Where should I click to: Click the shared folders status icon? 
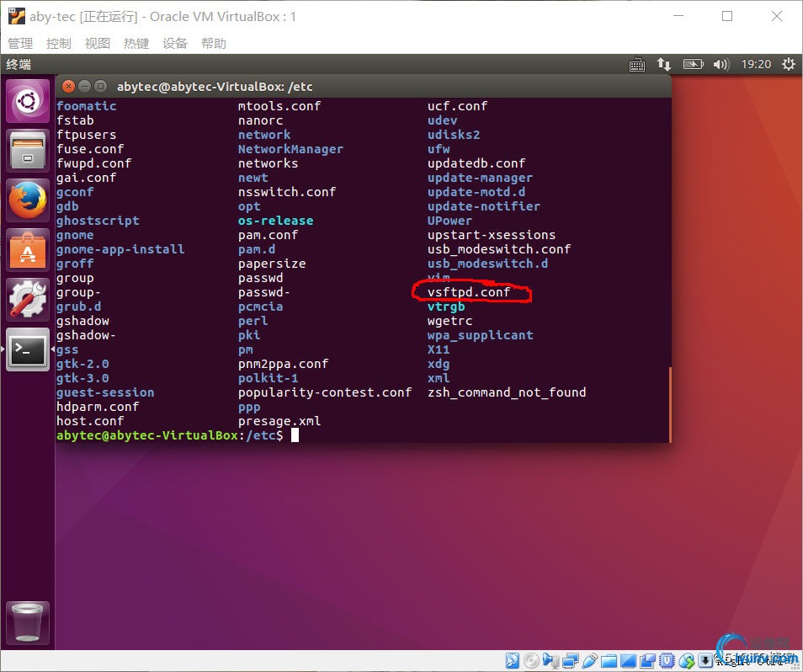click(x=609, y=661)
